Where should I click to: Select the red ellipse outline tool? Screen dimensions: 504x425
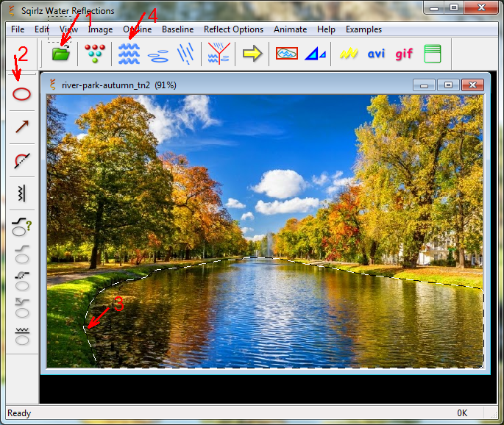tap(22, 94)
